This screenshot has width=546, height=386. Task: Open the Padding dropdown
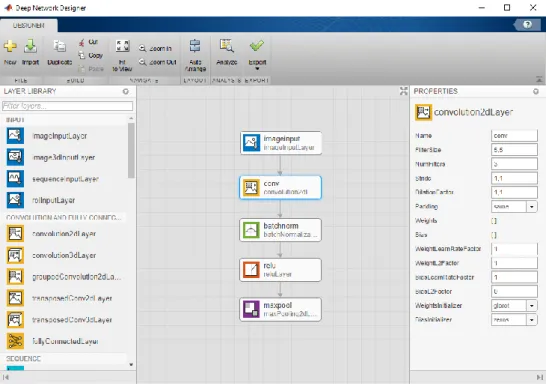[532, 207]
